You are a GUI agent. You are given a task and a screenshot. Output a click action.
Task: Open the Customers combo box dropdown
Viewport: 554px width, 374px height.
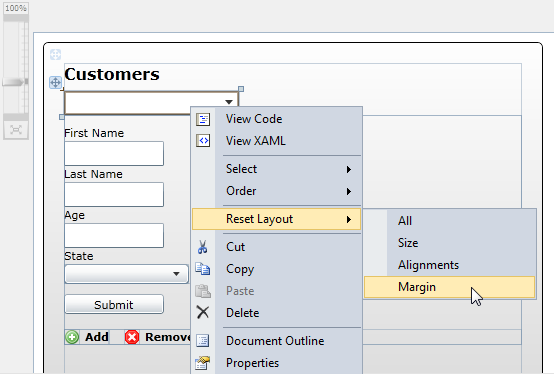229,102
